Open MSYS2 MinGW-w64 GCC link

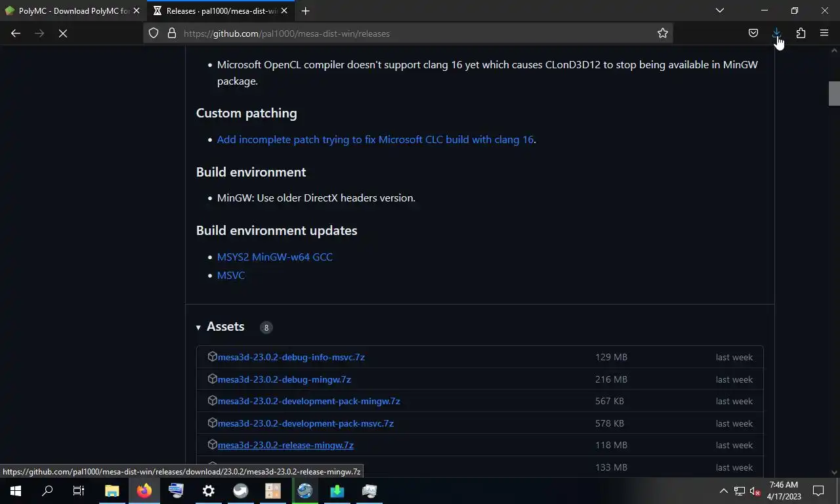tap(275, 257)
